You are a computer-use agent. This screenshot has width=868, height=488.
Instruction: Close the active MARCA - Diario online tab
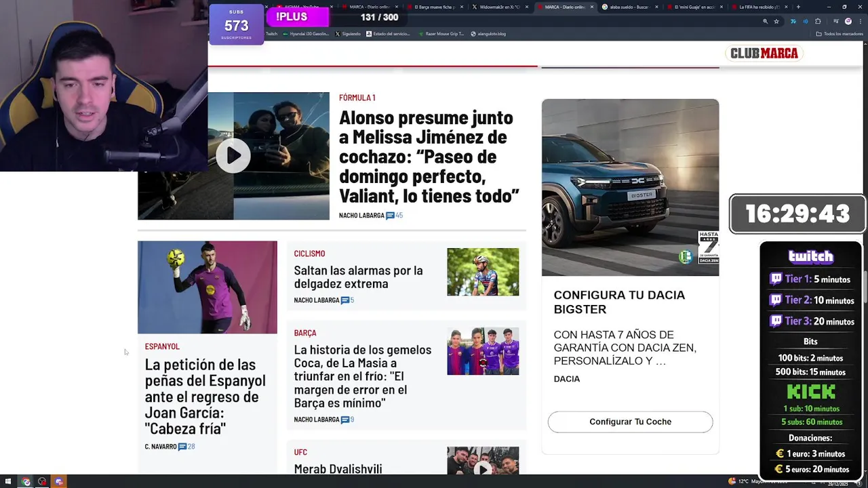[x=592, y=7]
